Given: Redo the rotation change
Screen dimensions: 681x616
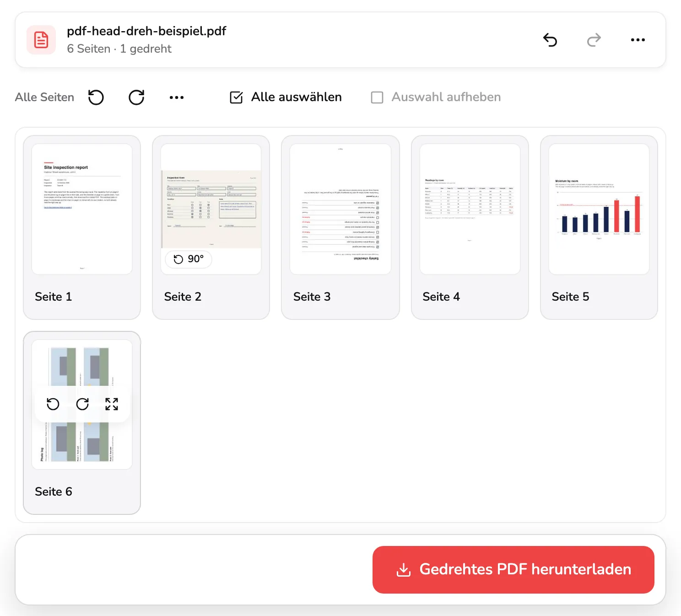Looking at the screenshot, I should [x=594, y=40].
